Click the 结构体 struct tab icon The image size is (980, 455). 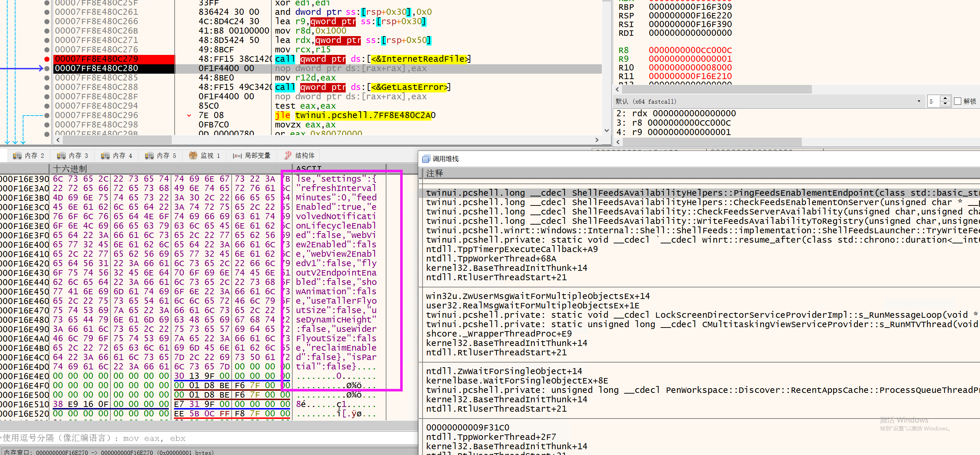pos(288,156)
